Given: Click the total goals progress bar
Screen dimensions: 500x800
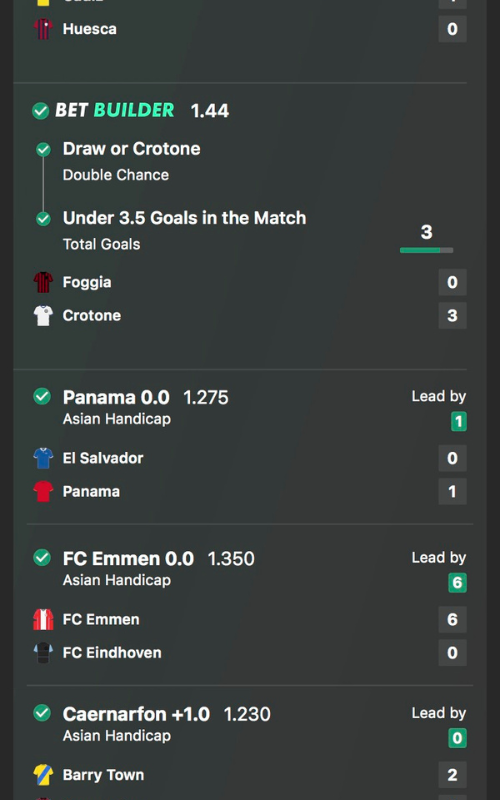Looking at the screenshot, I should [427, 251].
